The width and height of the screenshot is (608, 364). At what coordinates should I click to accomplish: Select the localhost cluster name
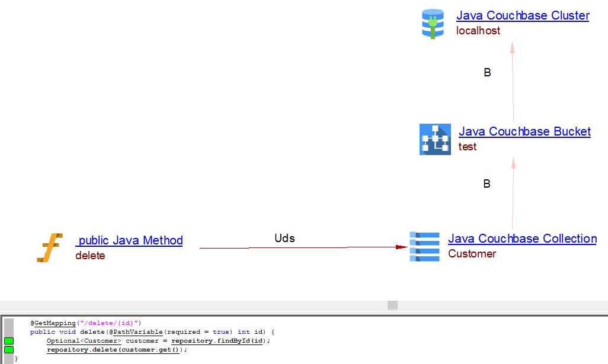pos(478,31)
